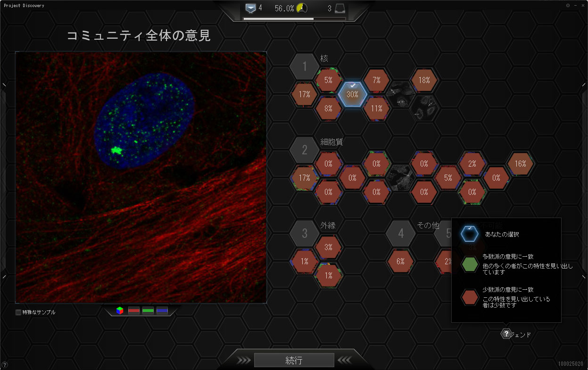Click the コミュニティ全体の意見 heading
588x370 pixels.
pos(139,35)
